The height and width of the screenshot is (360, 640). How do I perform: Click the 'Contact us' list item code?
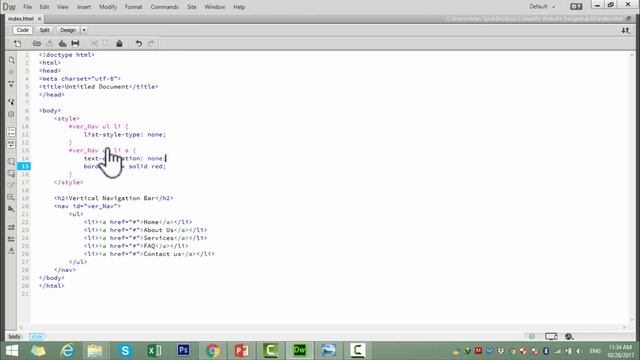tap(149, 254)
